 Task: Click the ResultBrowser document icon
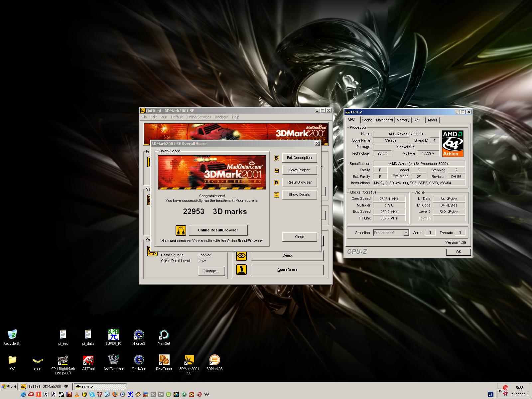pos(276,183)
